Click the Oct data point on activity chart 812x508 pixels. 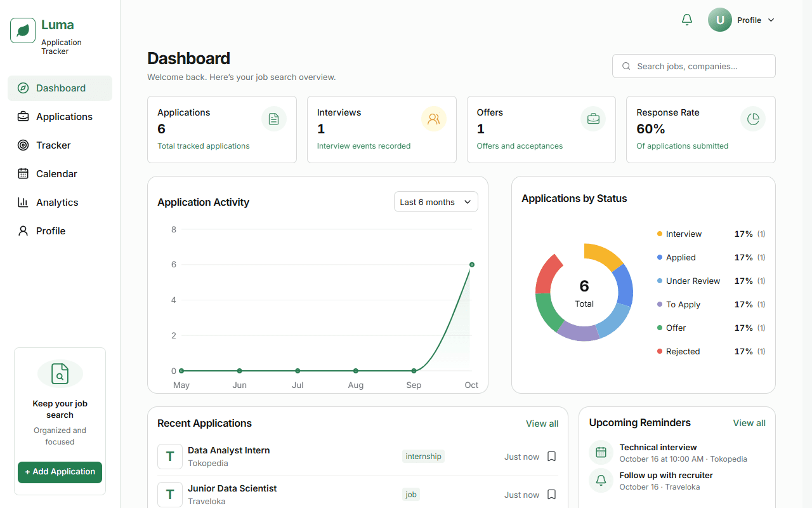point(471,265)
